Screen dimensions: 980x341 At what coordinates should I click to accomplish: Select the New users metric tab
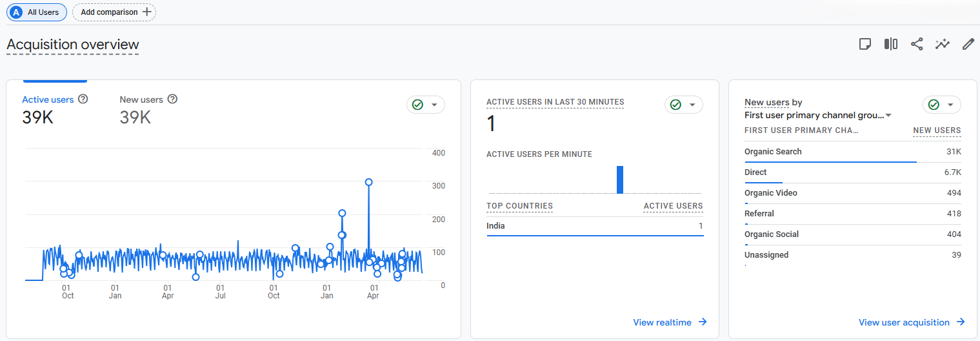click(x=148, y=110)
